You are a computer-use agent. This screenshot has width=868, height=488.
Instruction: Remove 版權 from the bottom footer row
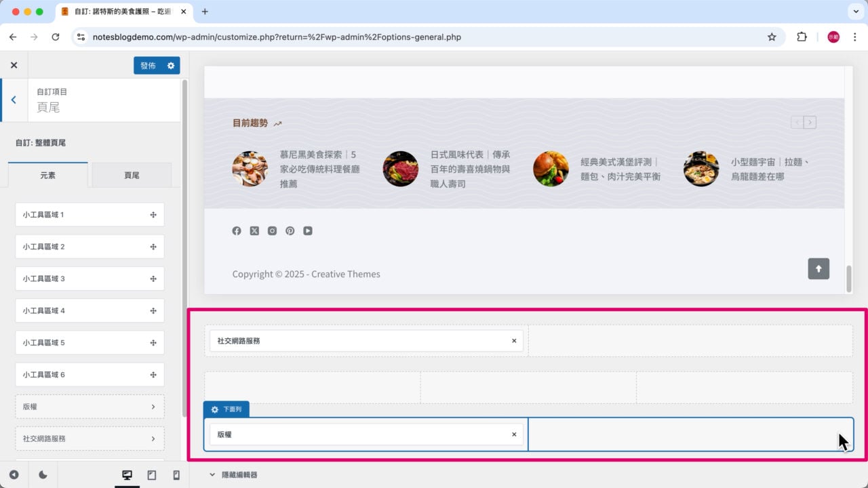[513, 434]
